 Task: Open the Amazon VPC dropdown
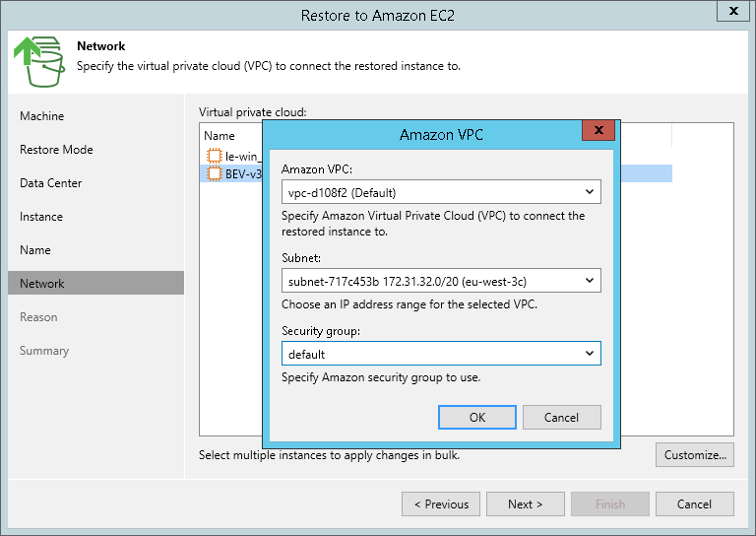tap(441, 192)
